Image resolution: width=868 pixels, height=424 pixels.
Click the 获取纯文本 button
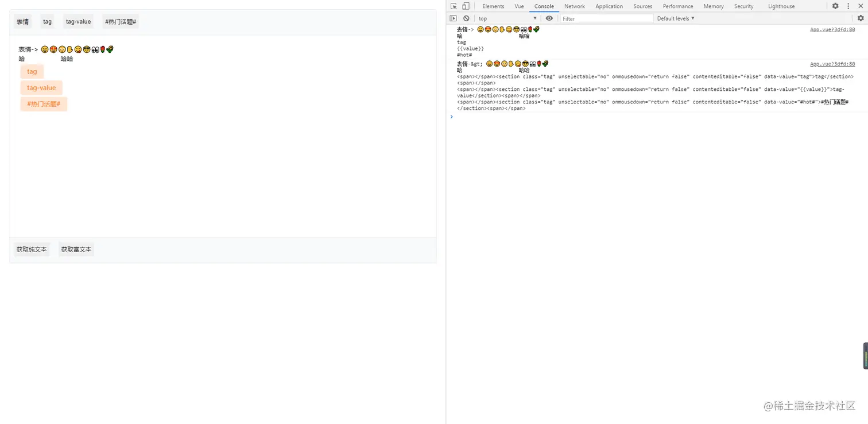[31, 249]
